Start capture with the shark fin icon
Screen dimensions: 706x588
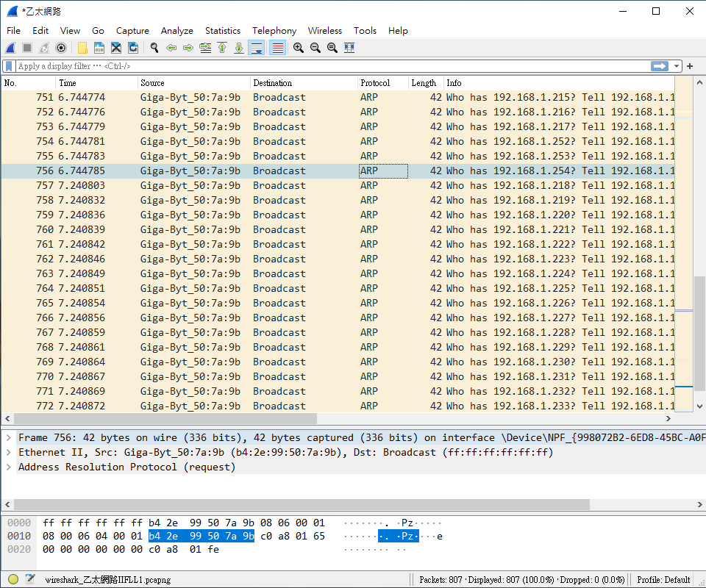click(x=11, y=48)
